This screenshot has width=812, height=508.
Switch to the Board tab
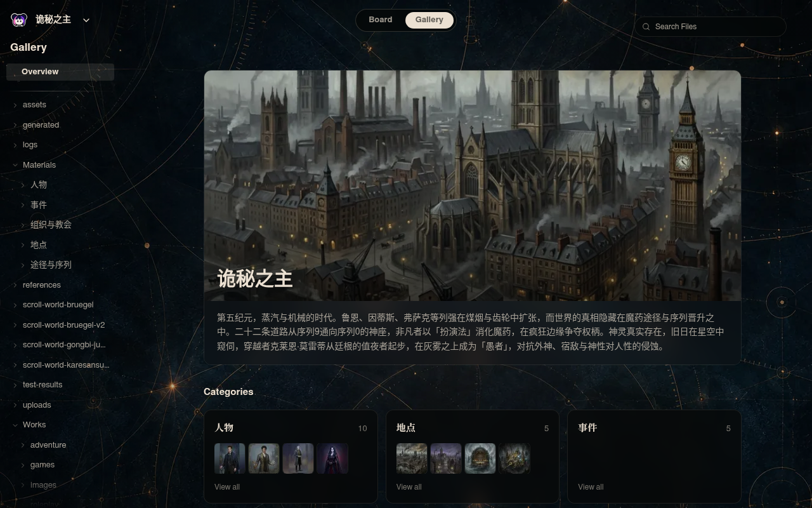(x=381, y=20)
